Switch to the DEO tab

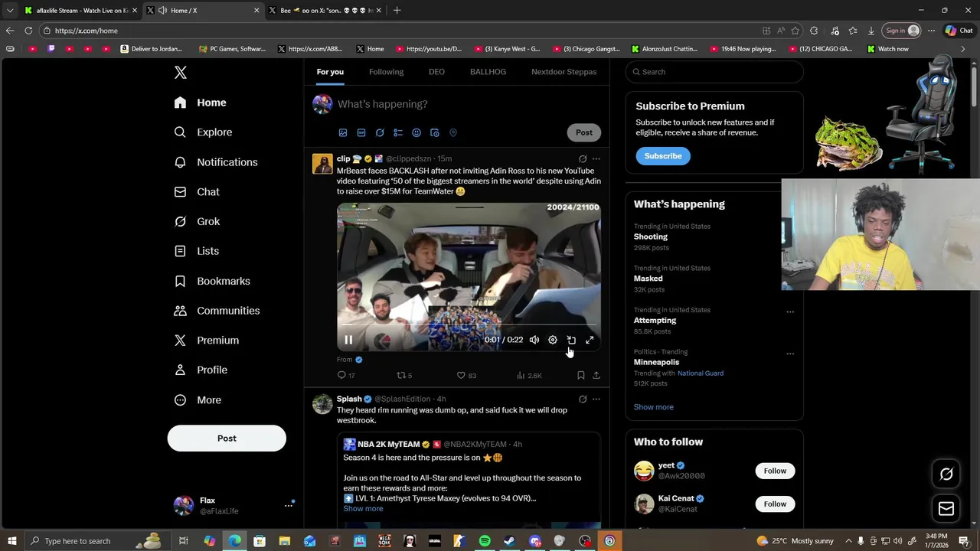[436, 72]
